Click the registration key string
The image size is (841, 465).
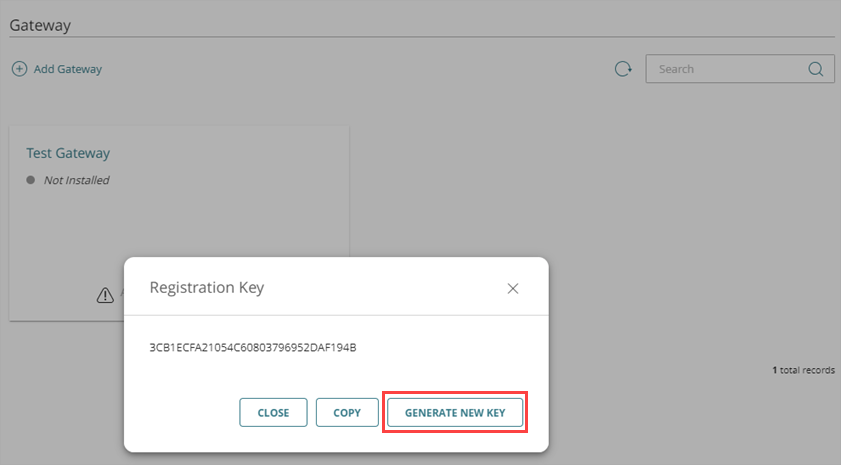point(253,347)
